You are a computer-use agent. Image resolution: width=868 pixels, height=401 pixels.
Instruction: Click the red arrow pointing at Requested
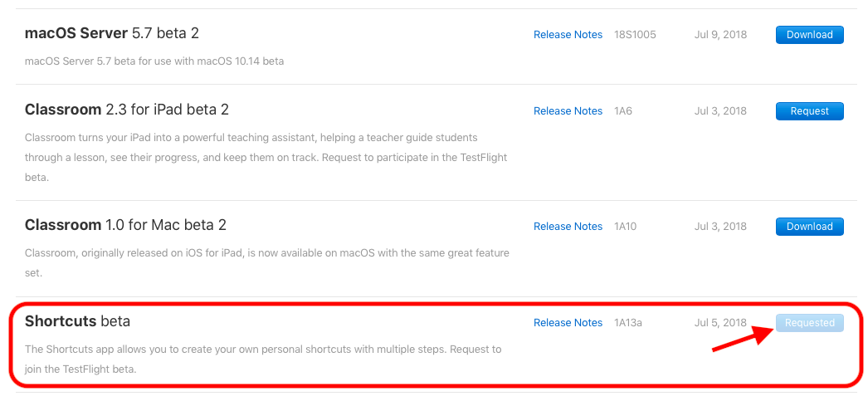739,340
